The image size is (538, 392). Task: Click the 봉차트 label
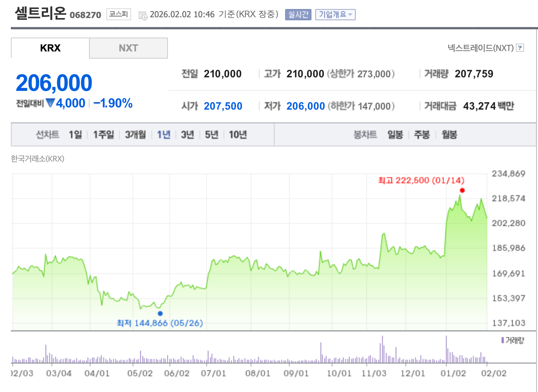[x=365, y=134]
